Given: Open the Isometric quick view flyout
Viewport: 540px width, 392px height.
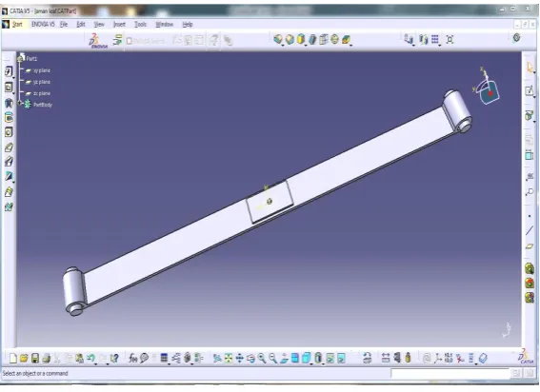Looking at the screenshot, I should pyautogui.click(x=310, y=363).
